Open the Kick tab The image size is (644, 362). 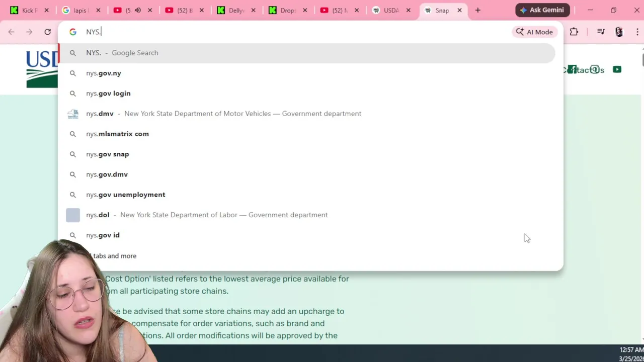click(x=29, y=10)
